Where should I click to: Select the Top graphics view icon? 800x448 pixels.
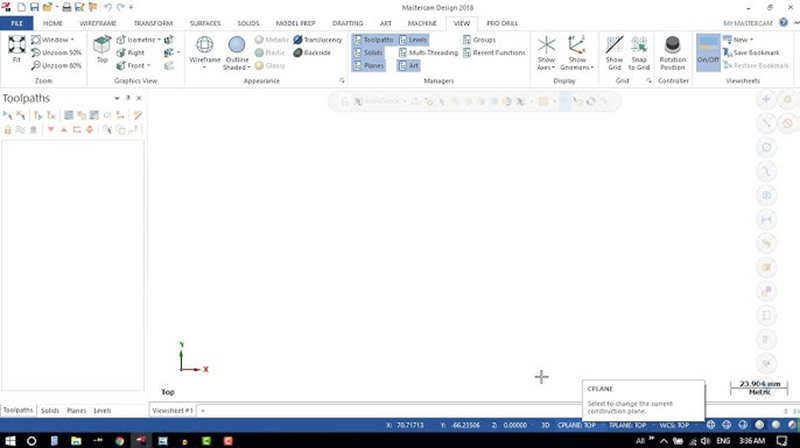[x=102, y=47]
